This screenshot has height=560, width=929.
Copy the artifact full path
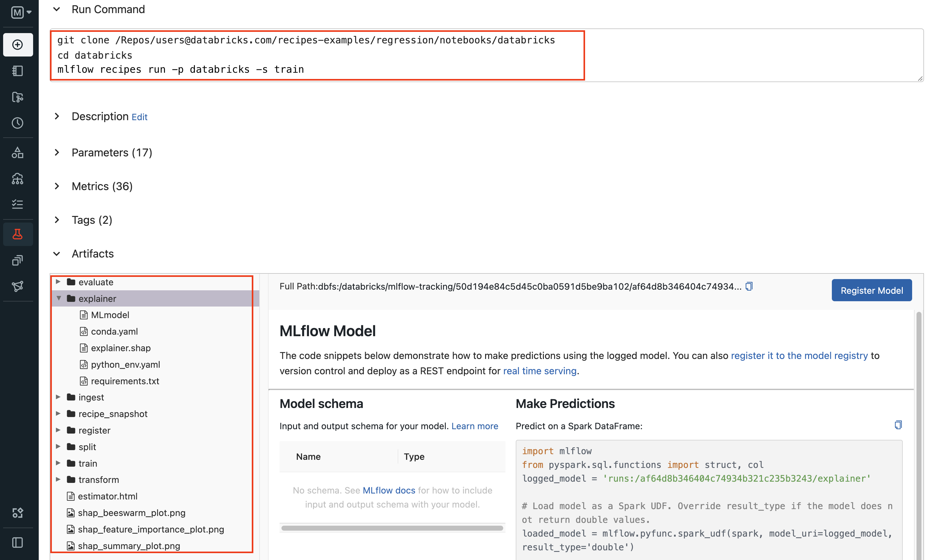[x=749, y=287]
